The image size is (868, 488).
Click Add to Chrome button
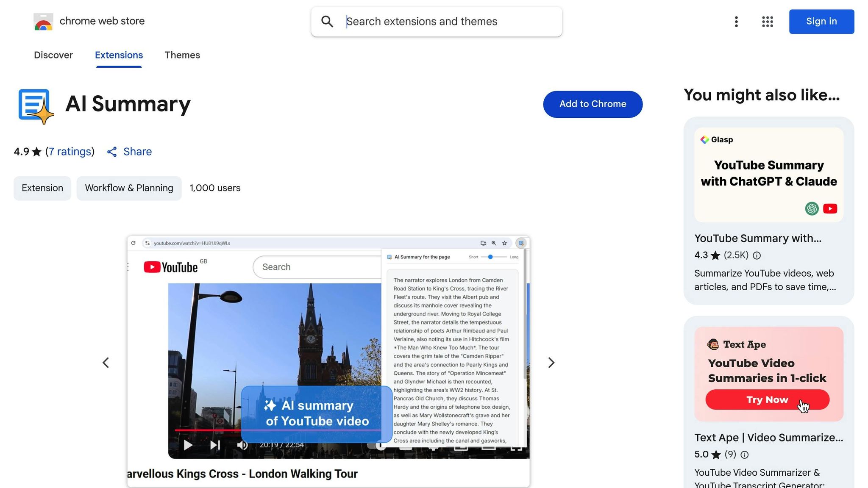pyautogui.click(x=593, y=104)
